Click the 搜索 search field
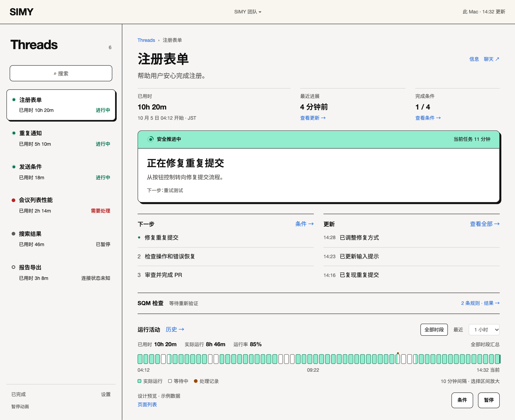This screenshot has height=420, width=515. [61, 73]
